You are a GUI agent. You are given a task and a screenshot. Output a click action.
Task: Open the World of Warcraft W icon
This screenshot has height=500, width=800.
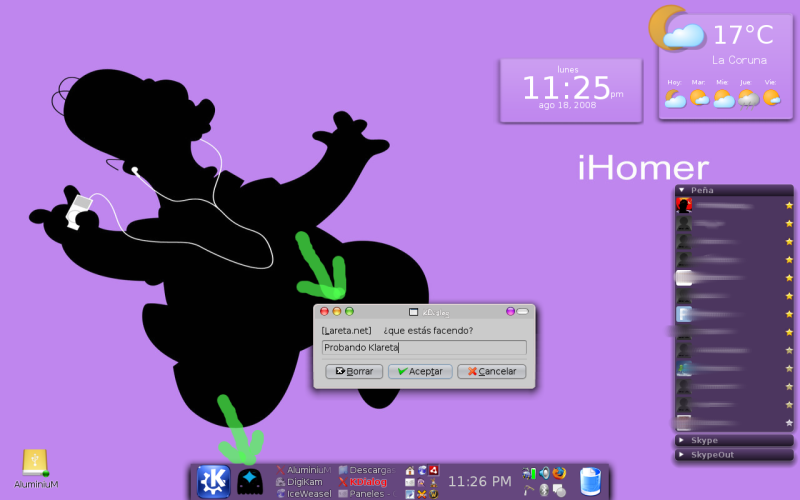434,494
